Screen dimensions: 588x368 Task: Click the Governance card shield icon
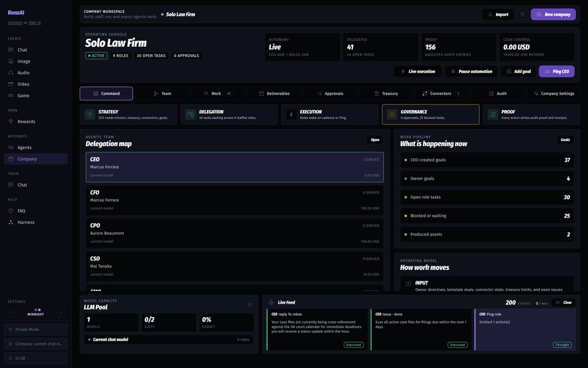click(x=392, y=115)
